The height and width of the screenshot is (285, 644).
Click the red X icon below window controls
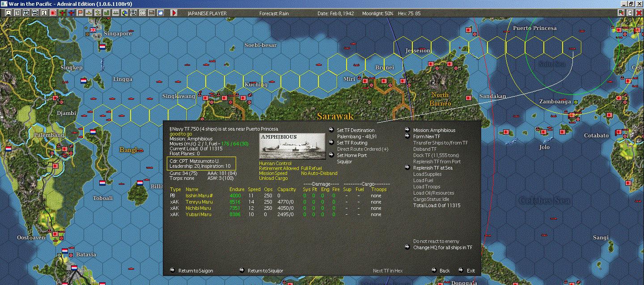coord(638,13)
